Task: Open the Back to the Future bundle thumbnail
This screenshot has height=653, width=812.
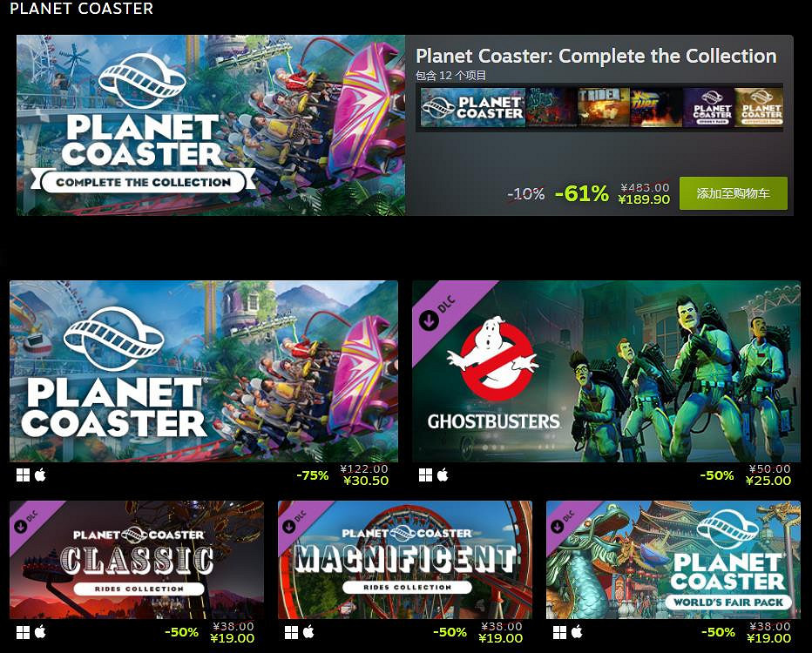Action: [x=655, y=108]
